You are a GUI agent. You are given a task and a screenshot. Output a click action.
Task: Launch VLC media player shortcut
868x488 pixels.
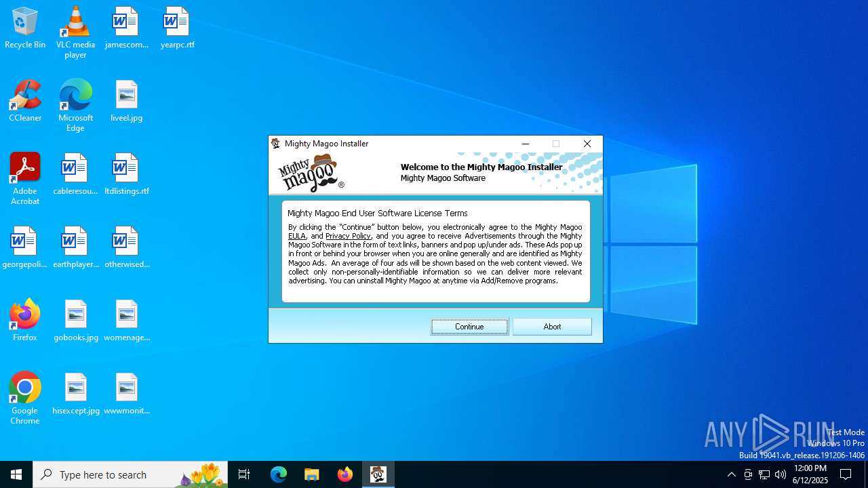pyautogui.click(x=75, y=33)
